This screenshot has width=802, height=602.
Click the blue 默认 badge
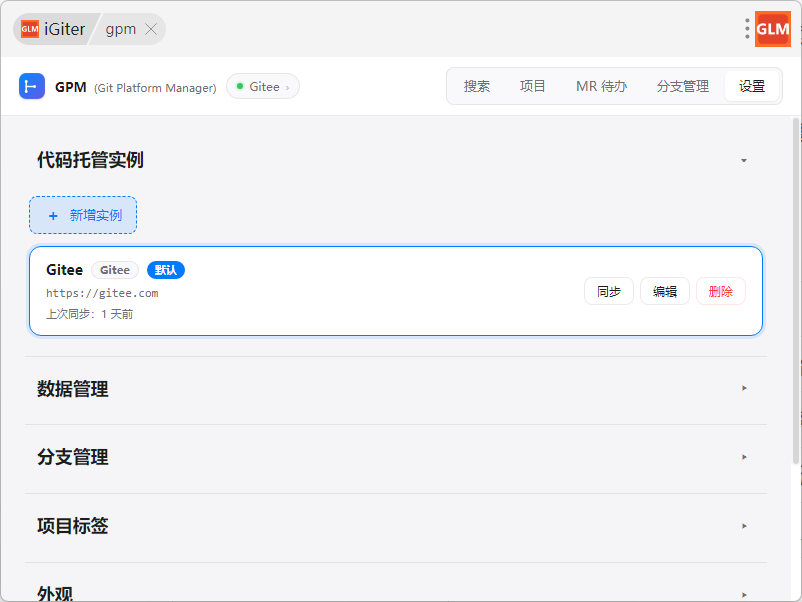pyautogui.click(x=166, y=270)
